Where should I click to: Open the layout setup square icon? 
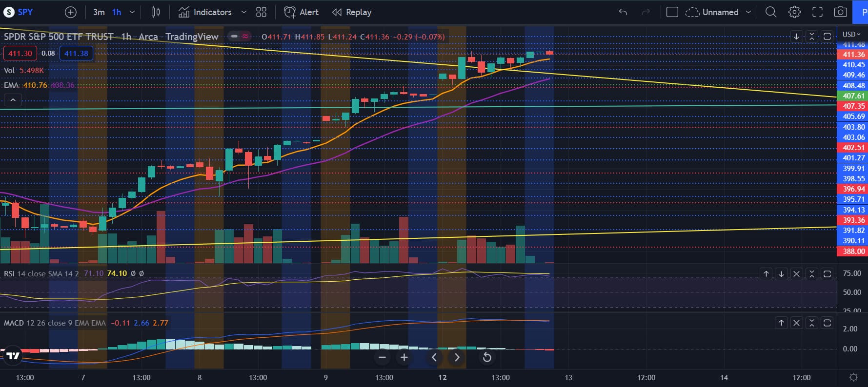pos(672,12)
